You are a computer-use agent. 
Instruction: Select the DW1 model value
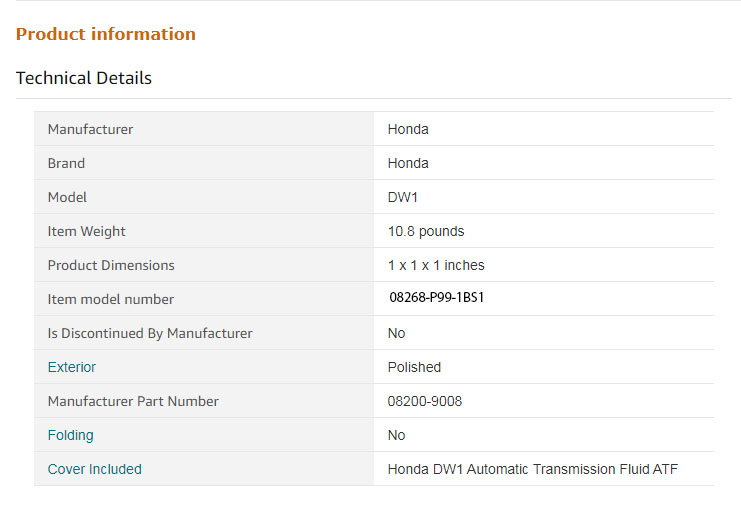click(x=403, y=197)
